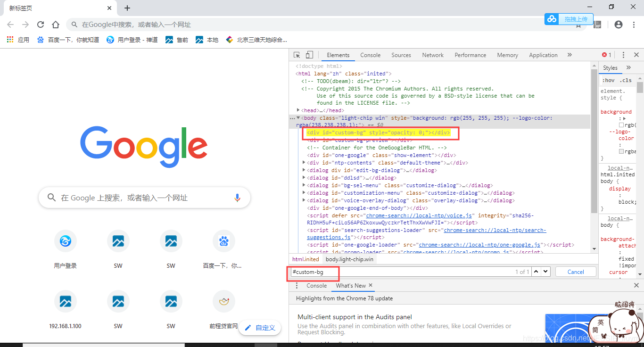644x347 pixels.
Task: Open the 本地 bookmark
Action: click(207, 40)
